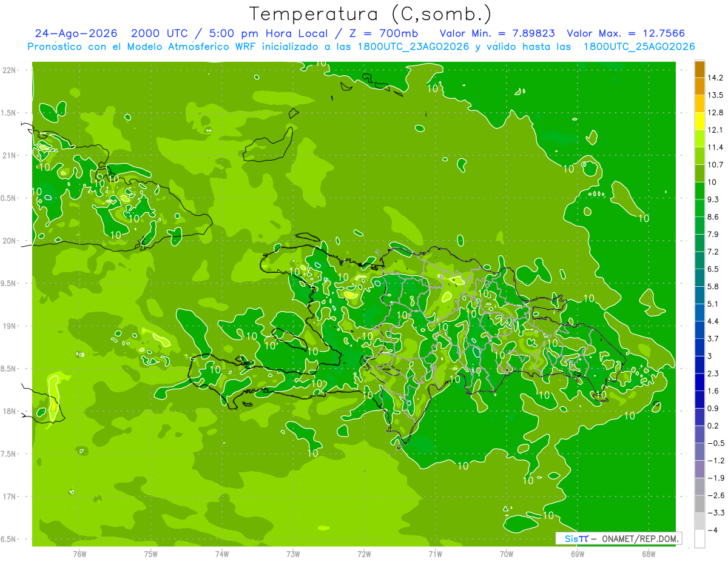
Task: Click the "6.5N" latitude axis label
Action: [8, 539]
